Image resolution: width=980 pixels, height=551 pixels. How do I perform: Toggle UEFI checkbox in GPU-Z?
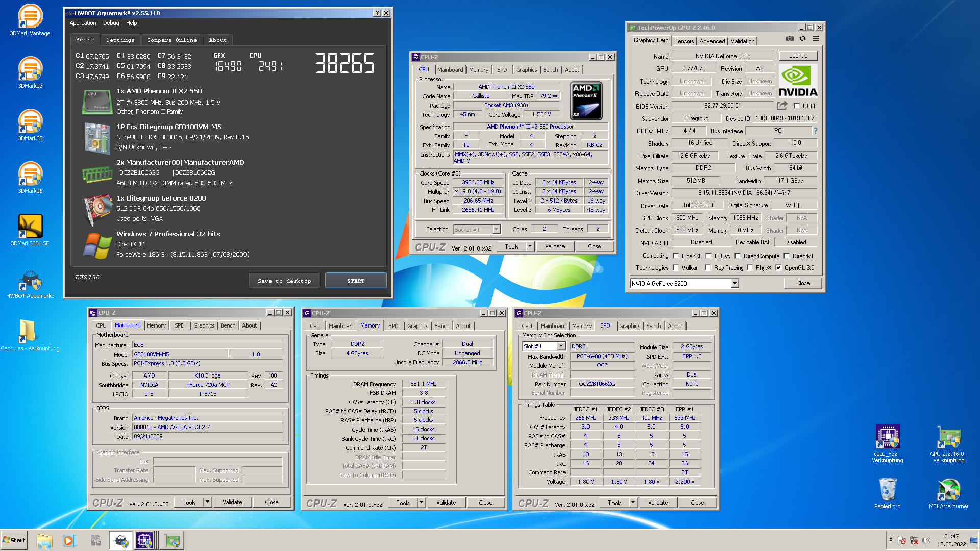(797, 106)
